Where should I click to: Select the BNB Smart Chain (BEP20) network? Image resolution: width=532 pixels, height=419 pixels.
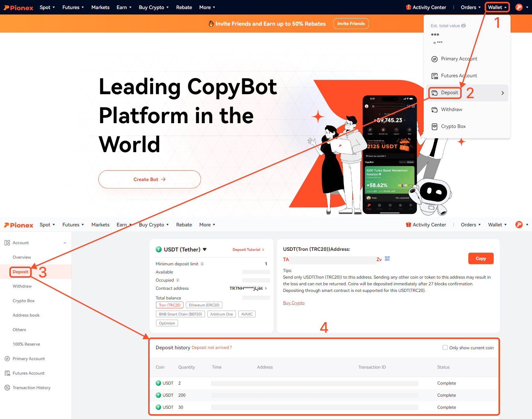pyautogui.click(x=180, y=314)
